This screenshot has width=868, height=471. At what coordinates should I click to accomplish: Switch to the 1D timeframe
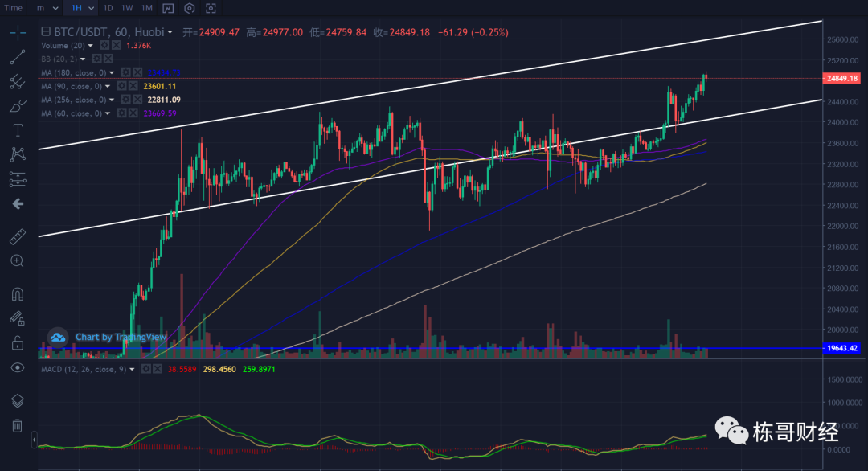pos(108,8)
